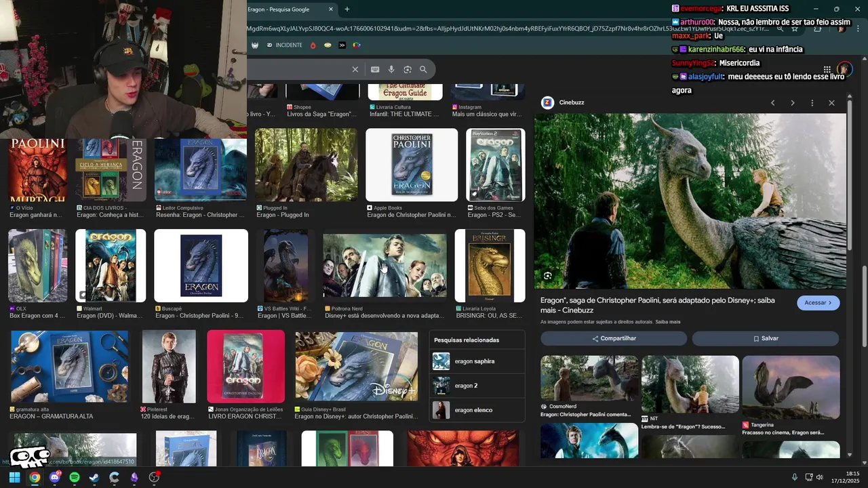Open OBS Studio from the taskbar
868x488 pixels.
click(154, 477)
